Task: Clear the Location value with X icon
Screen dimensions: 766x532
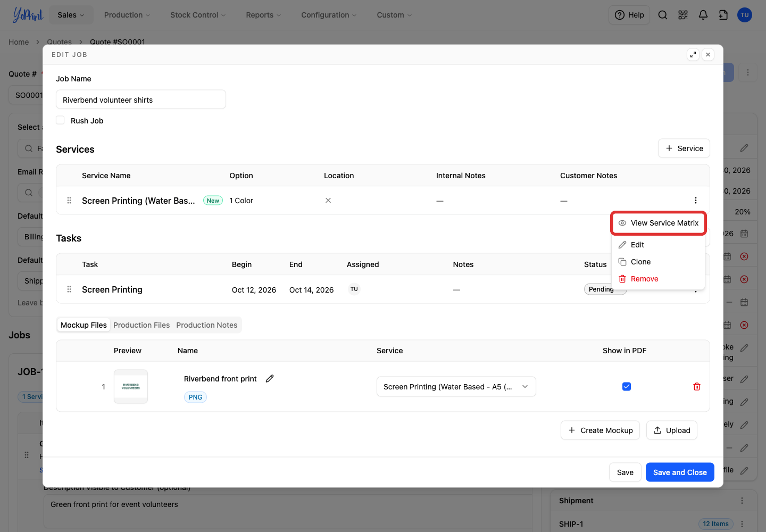Action: tap(328, 201)
